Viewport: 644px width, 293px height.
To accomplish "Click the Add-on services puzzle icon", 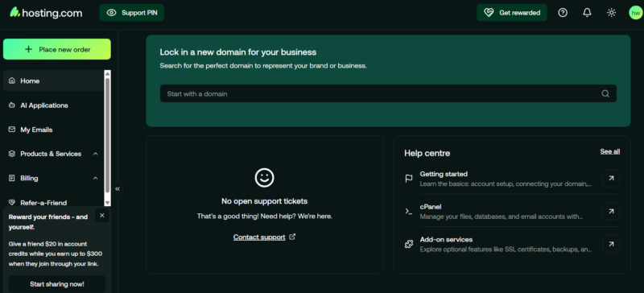I will coord(409,244).
